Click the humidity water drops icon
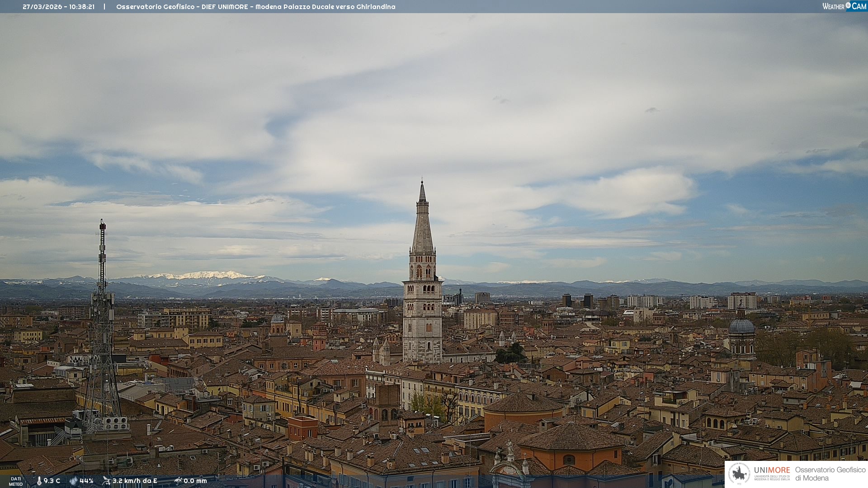 (x=73, y=481)
